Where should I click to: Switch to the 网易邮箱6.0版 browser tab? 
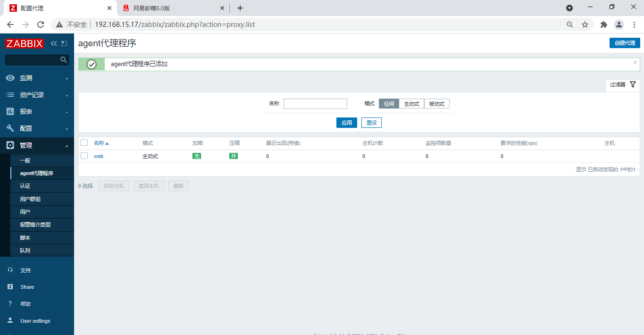tap(172, 8)
